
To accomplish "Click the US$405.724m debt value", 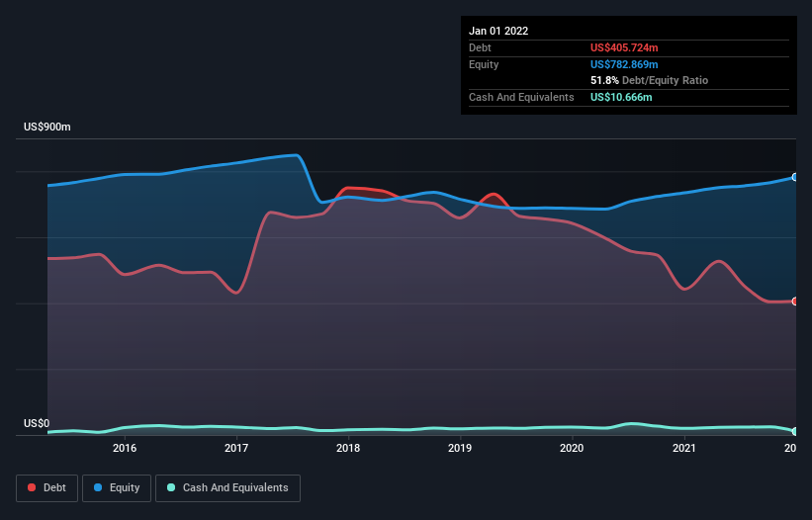I will coord(624,47).
